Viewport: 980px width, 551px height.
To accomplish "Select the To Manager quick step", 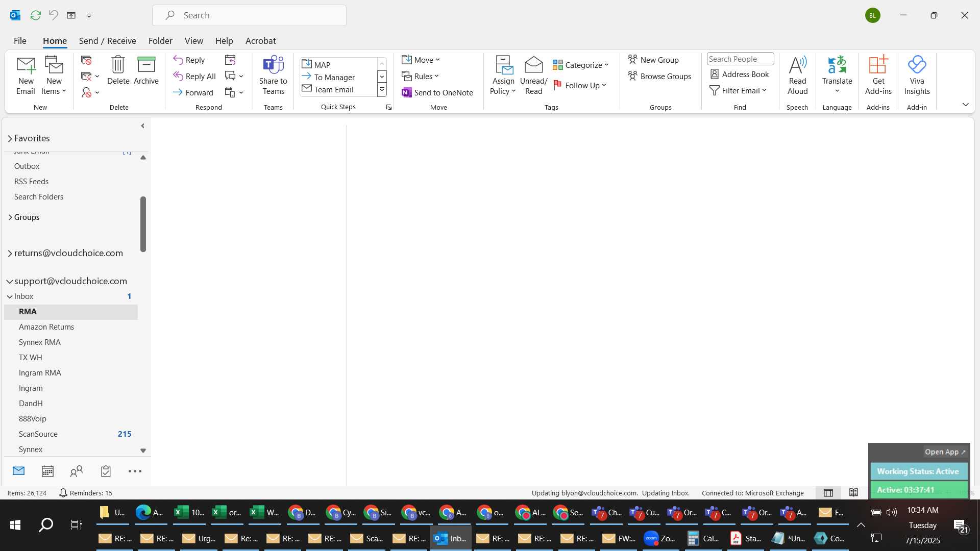I will (339, 77).
